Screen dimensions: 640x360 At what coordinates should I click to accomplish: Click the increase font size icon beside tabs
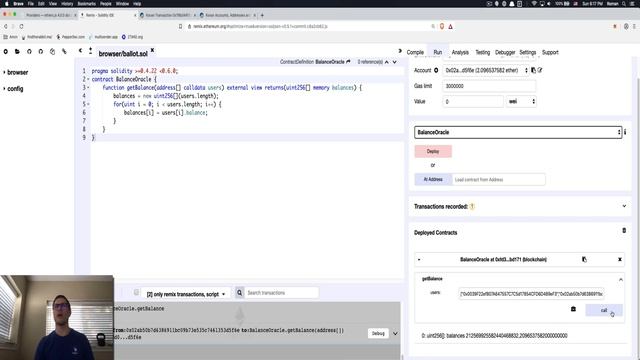(x=90, y=51)
